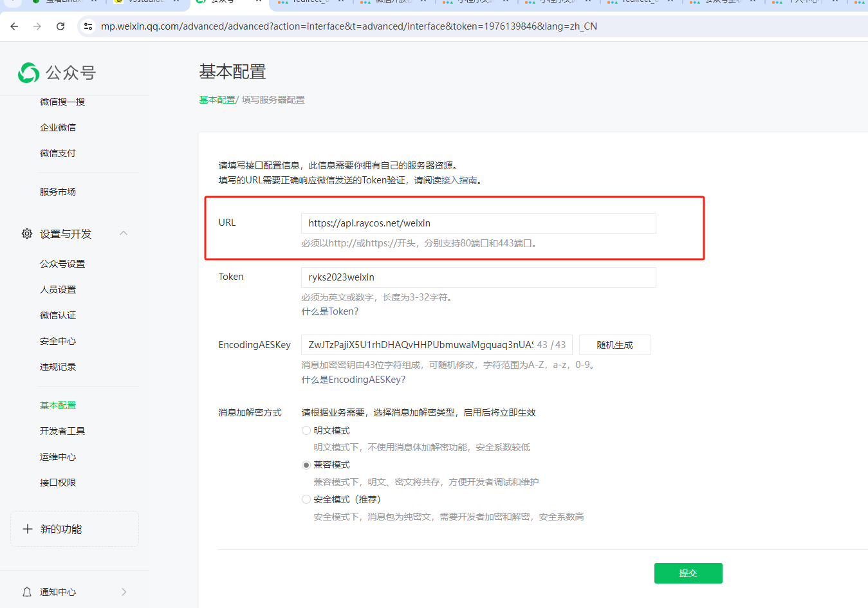Click the 填写服务器配置 breadcrumb text
868x608 pixels.
(x=273, y=100)
